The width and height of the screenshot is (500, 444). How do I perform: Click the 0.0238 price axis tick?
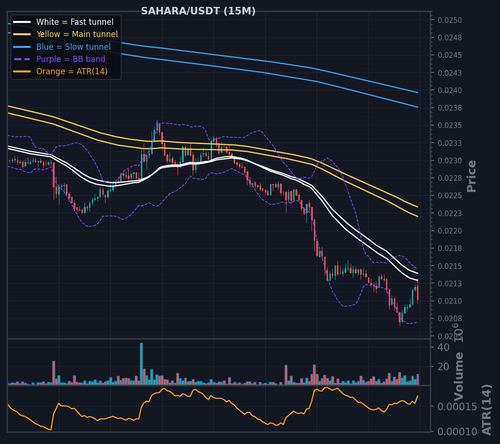pos(450,108)
